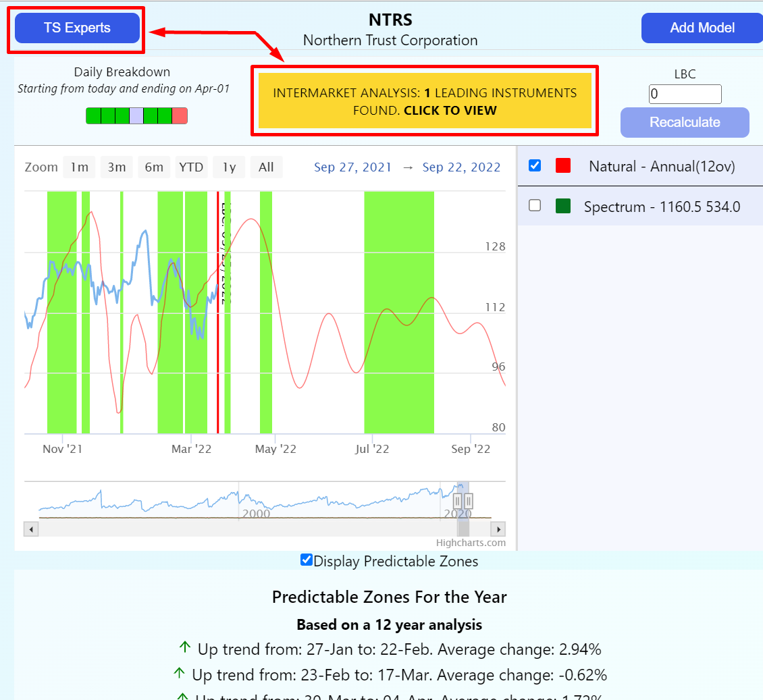763x700 pixels.
Task: Select the 6m zoom range
Action: pos(154,167)
